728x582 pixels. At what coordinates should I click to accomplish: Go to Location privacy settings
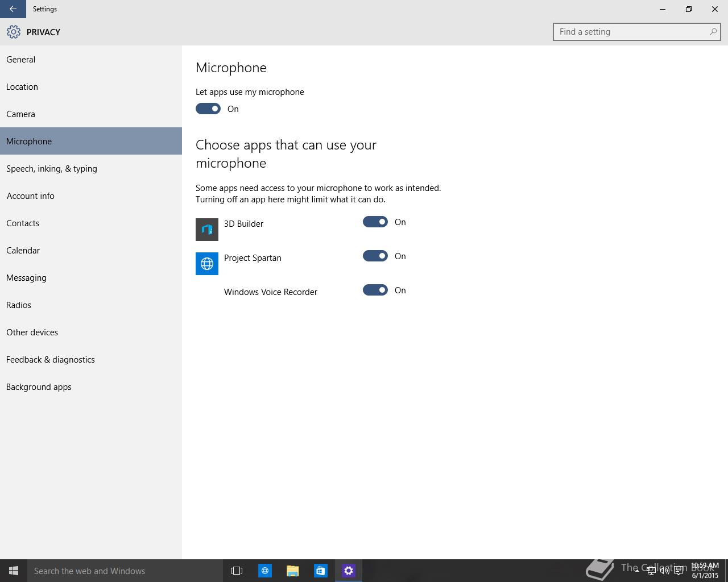(x=91, y=86)
